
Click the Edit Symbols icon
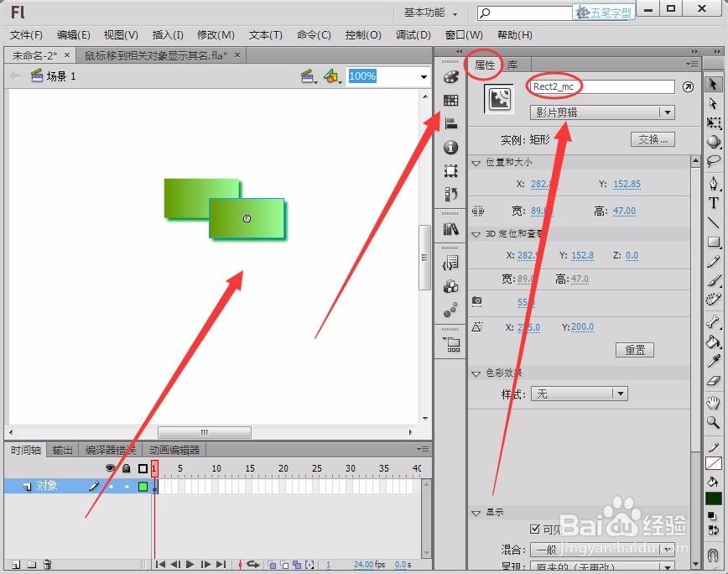pos(332,76)
